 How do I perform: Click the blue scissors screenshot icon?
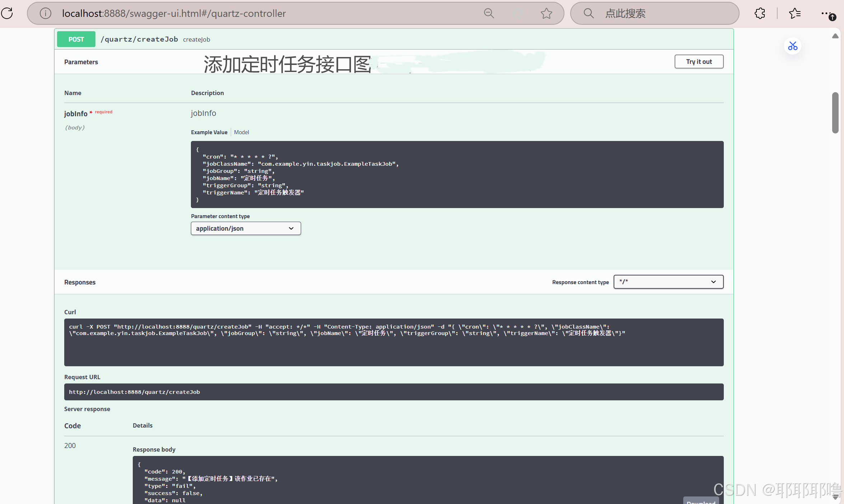point(792,46)
